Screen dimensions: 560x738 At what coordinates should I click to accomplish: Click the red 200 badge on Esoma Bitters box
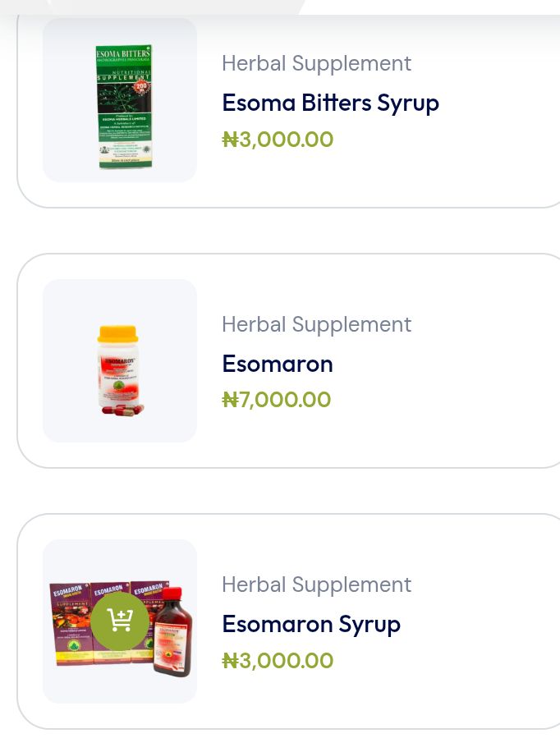140,87
